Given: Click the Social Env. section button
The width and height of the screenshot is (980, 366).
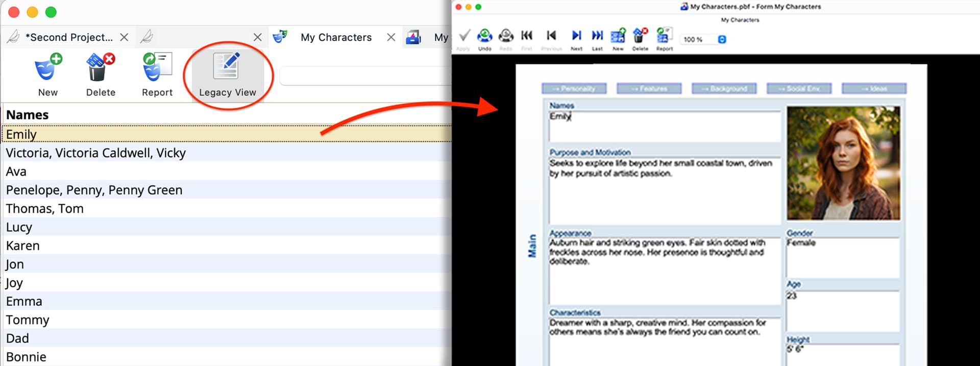Looking at the screenshot, I should point(799,89).
